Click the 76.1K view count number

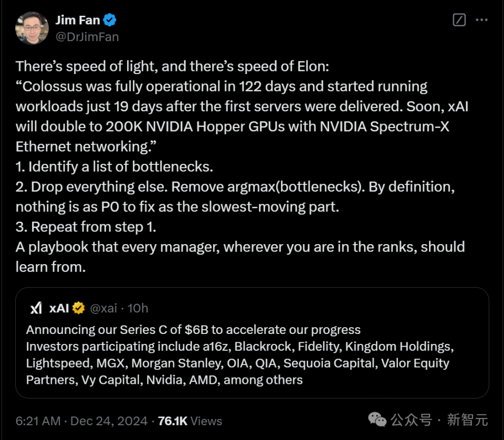click(173, 421)
